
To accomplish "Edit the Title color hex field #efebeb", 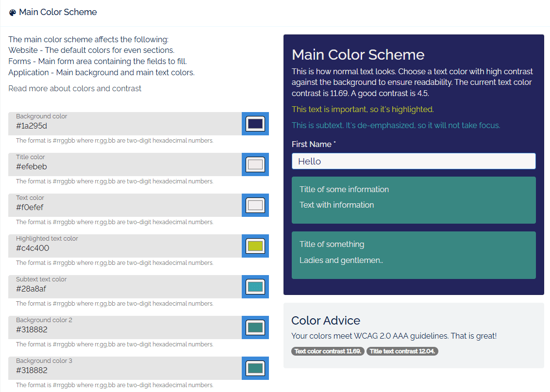I will (x=125, y=166).
